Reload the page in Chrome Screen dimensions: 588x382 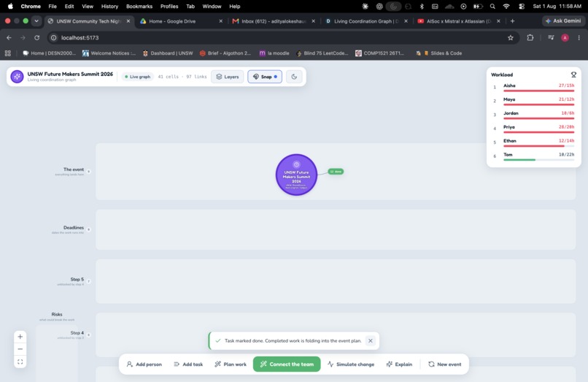click(36, 37)
